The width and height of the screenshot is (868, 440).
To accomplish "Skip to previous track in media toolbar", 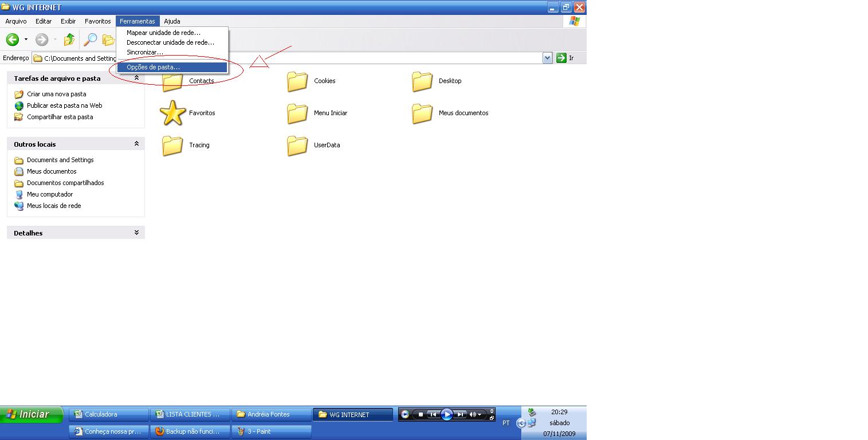I will [433, 414].
